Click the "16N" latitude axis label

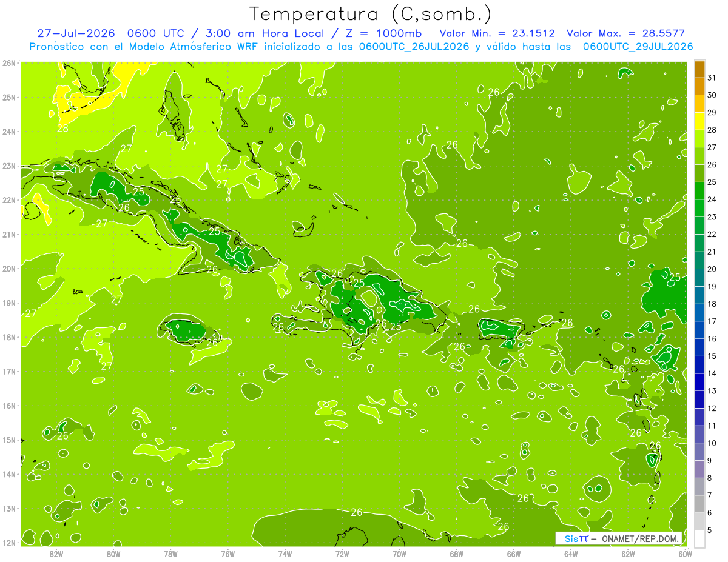click(x=9, y=406)
